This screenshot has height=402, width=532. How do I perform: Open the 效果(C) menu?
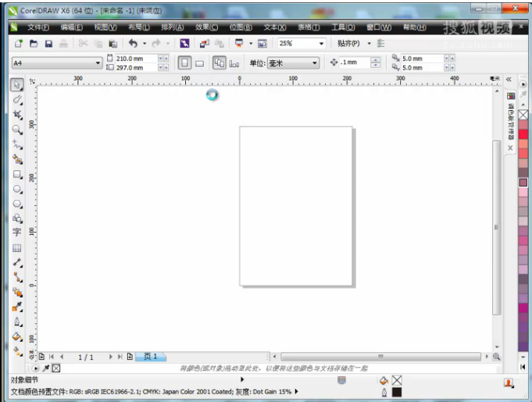(206, 27)
